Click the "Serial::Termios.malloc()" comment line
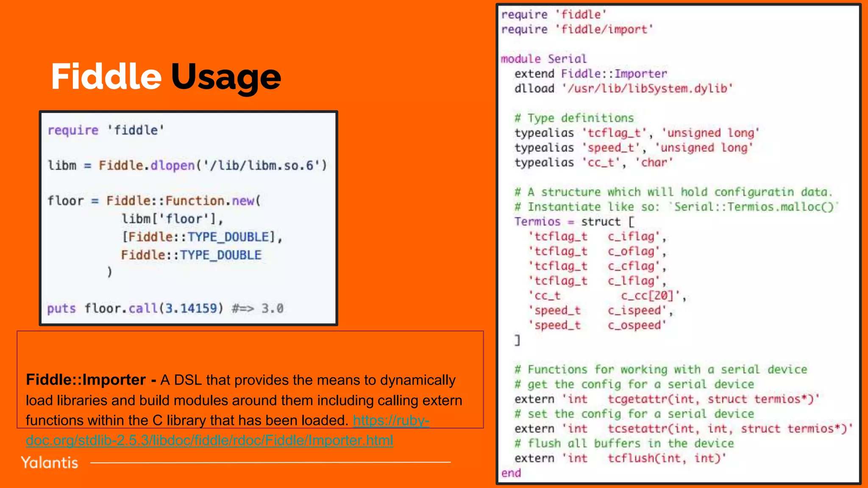 pyautogui.click(x=676, y=207)
